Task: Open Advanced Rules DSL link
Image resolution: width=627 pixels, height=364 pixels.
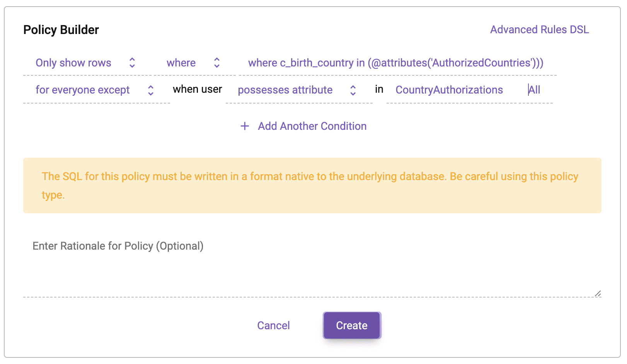Action: tap(540, 30)
